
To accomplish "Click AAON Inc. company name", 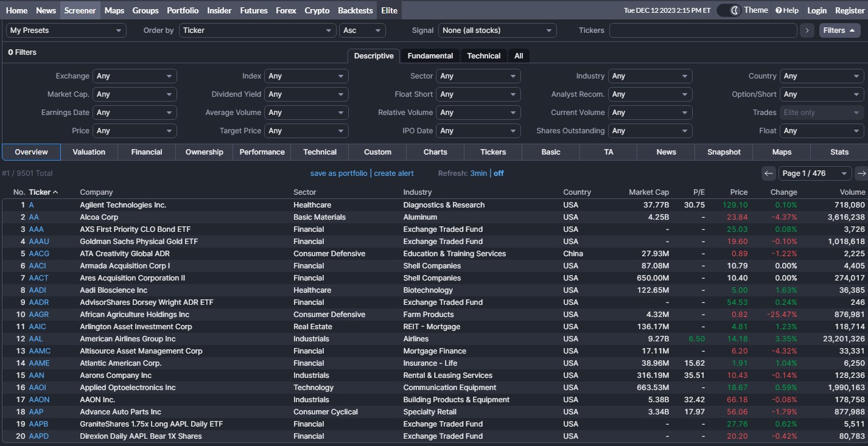I will coord(97,400).
